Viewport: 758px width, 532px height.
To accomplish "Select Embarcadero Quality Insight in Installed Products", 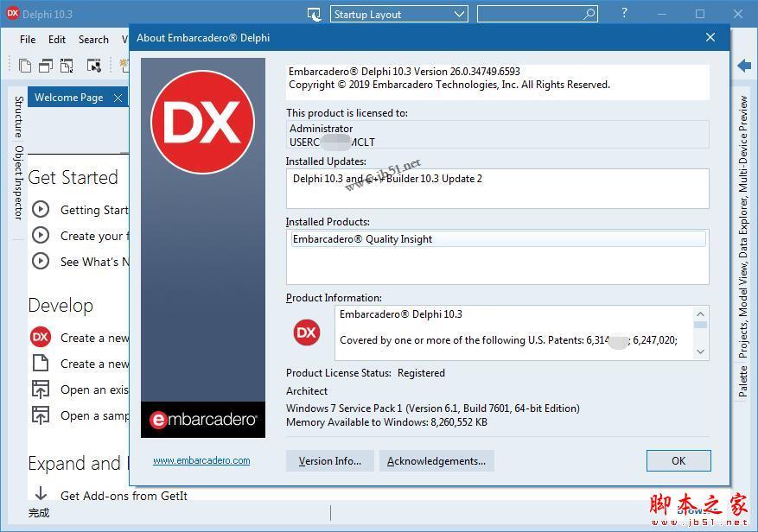I will coord(498,239).
